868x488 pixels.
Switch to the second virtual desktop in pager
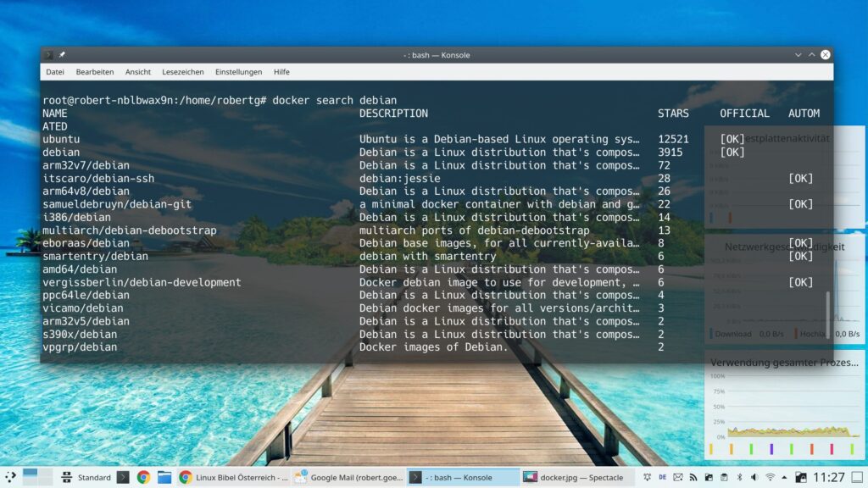click(x=46, y=477)
